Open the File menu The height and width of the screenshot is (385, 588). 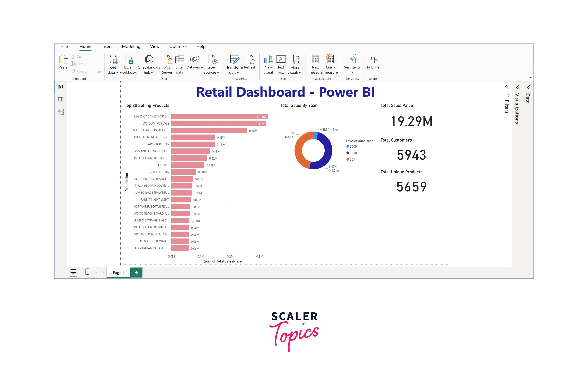[x=65, y=46]
